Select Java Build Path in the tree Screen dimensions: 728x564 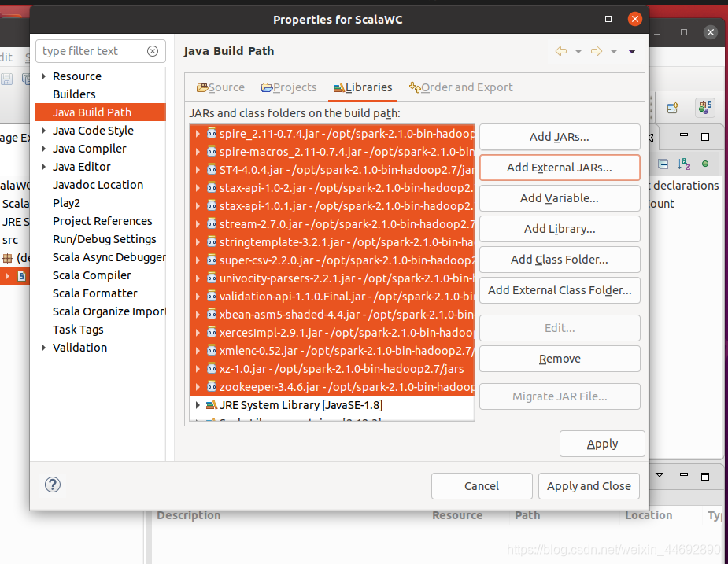tap(100, 112)
